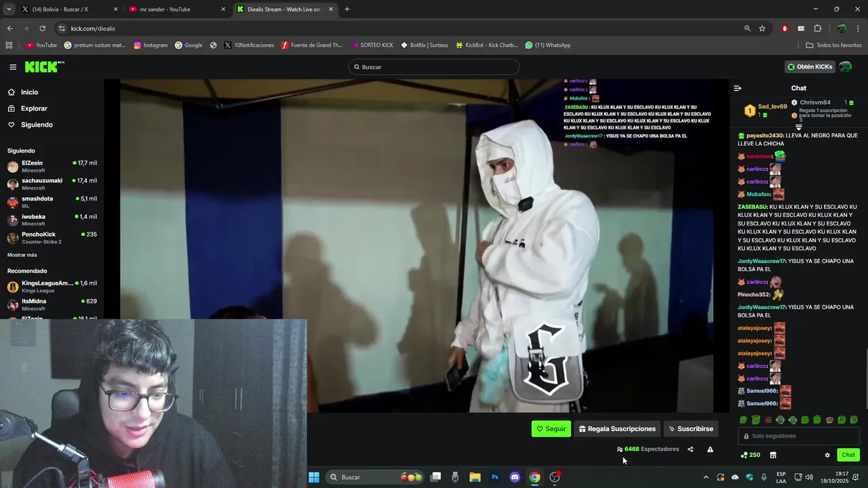868x488 pixels.
Task: Open Explorar in the Kick sidebar
Action: (34, 108)
